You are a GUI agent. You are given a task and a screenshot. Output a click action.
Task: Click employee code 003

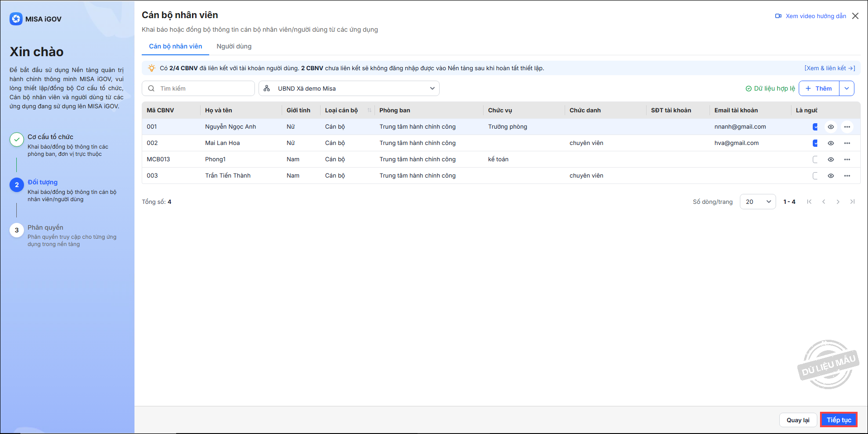click(152, 176)
